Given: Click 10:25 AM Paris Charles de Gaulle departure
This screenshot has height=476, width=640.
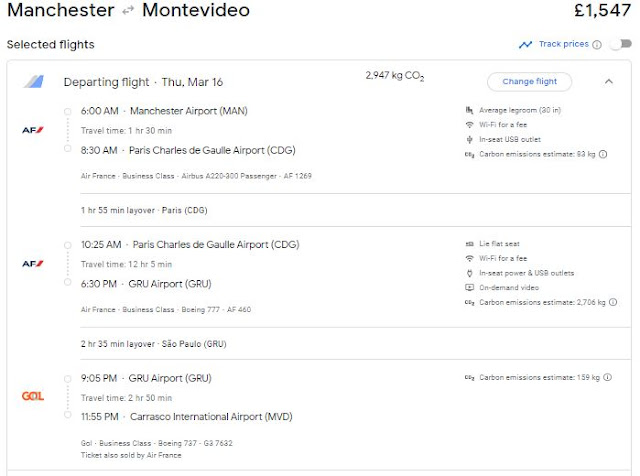Looking at the screenshot, I should point(190,245).
